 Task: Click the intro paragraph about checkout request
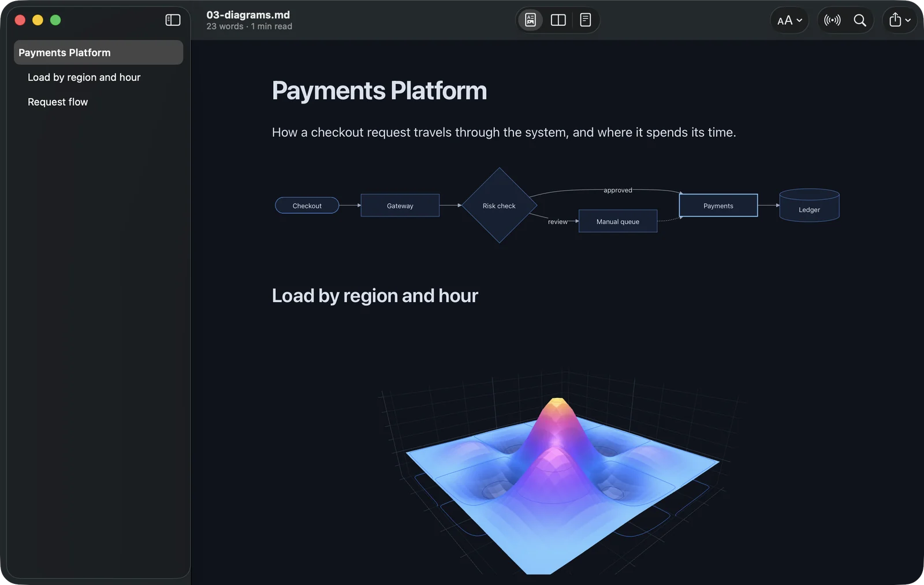coord(504,132)
